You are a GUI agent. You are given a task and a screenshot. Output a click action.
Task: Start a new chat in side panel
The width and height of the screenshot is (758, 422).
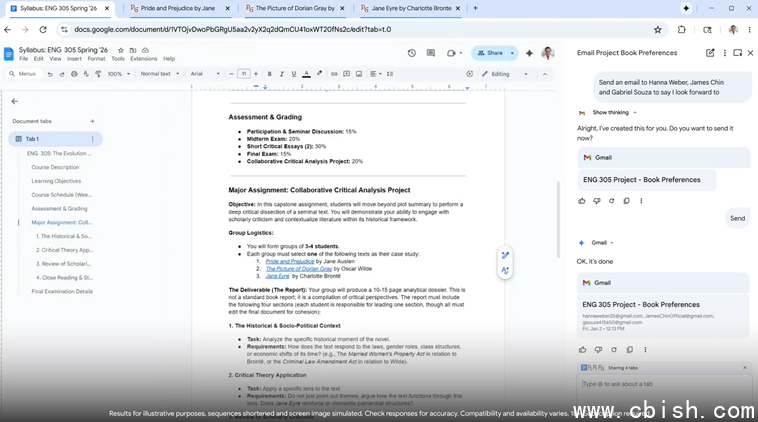[710, 53]
